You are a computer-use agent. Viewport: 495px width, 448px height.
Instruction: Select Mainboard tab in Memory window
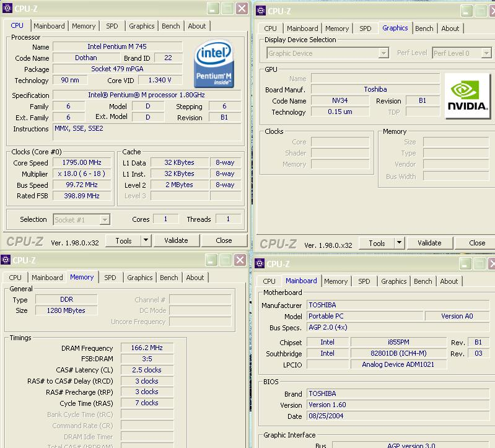[x=47, y=278]
